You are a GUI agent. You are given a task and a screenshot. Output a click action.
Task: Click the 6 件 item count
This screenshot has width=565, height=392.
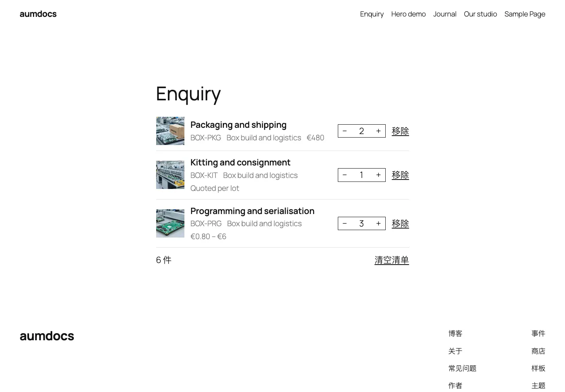(x=164, y=260)
